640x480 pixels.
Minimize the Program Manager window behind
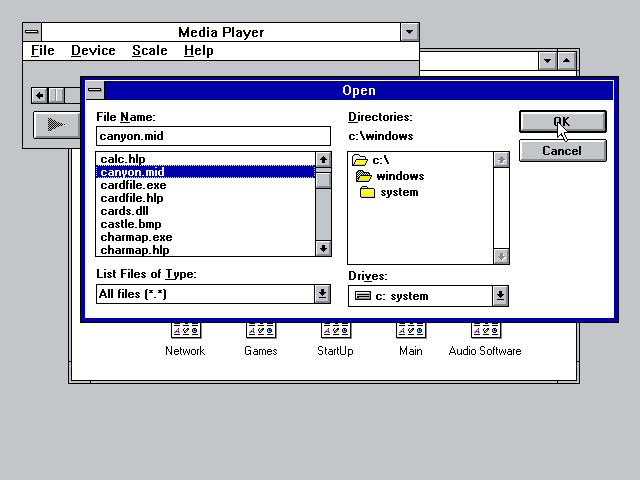click(547, 61)
